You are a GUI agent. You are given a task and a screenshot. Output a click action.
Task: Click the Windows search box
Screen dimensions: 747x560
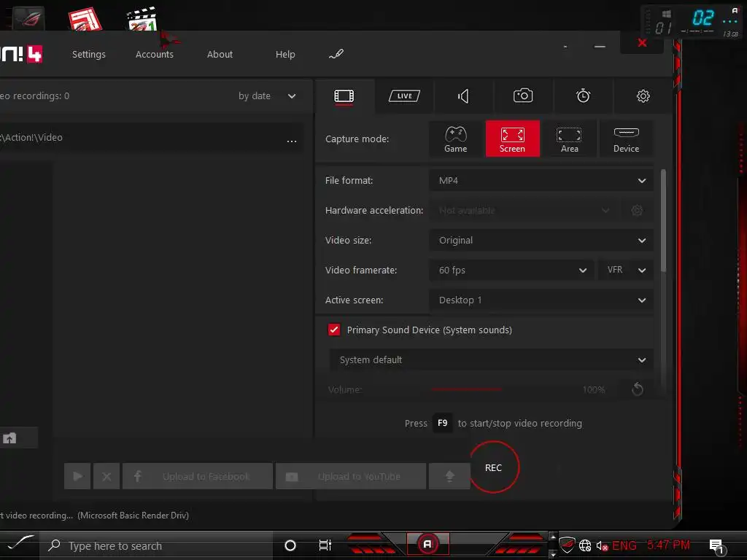[x=156, y=545]
